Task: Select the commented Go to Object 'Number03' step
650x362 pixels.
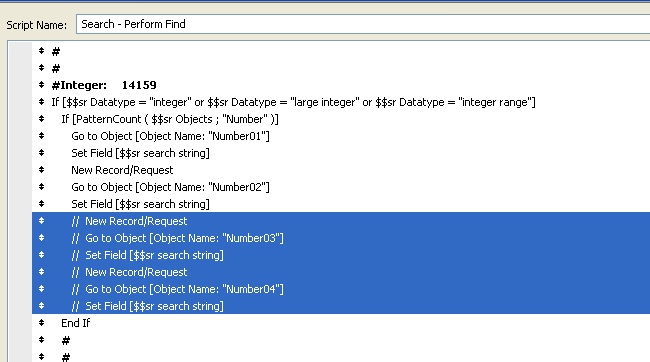Action: tap(177, 238)
